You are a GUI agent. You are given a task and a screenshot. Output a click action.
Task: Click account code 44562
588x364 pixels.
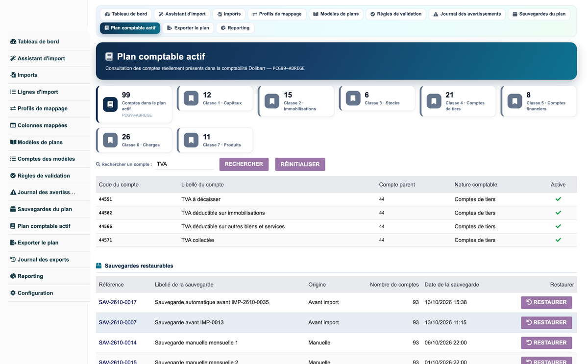point(105,213)
